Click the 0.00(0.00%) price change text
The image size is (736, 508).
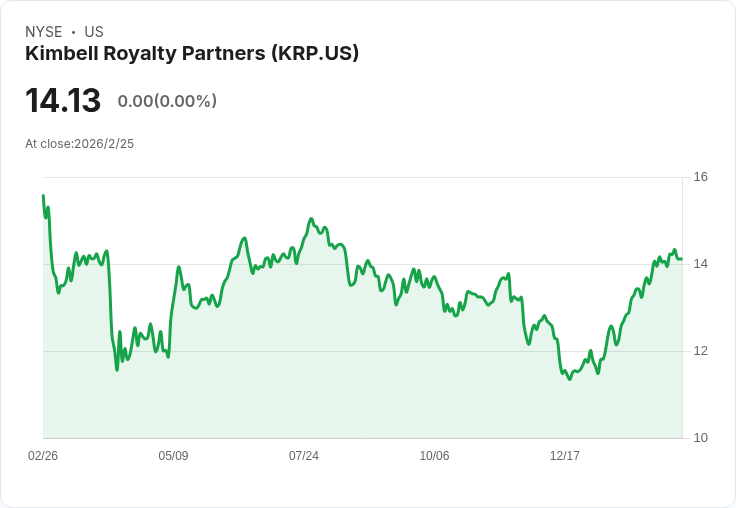pos(167,101)
